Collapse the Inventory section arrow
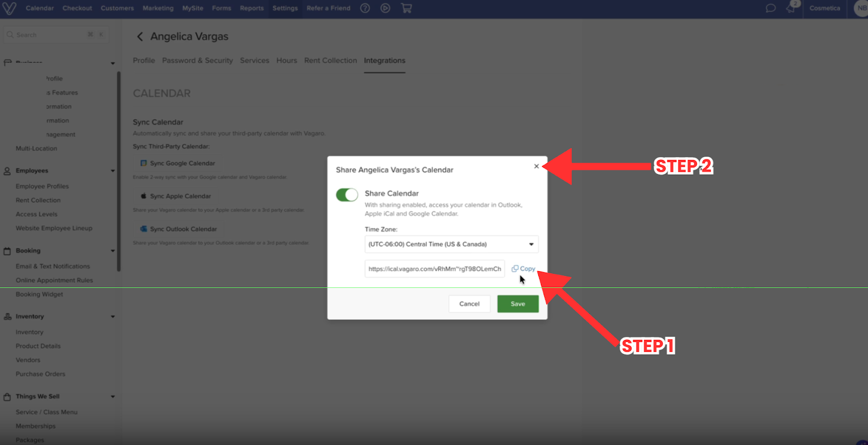Screen dimensions: 868x445 click(113, 317)
